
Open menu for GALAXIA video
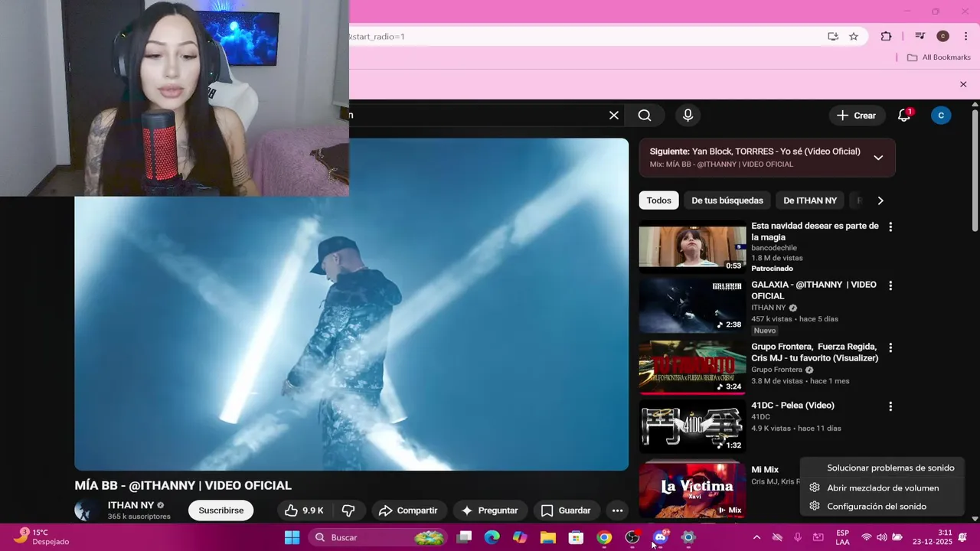tap(890, 285)
